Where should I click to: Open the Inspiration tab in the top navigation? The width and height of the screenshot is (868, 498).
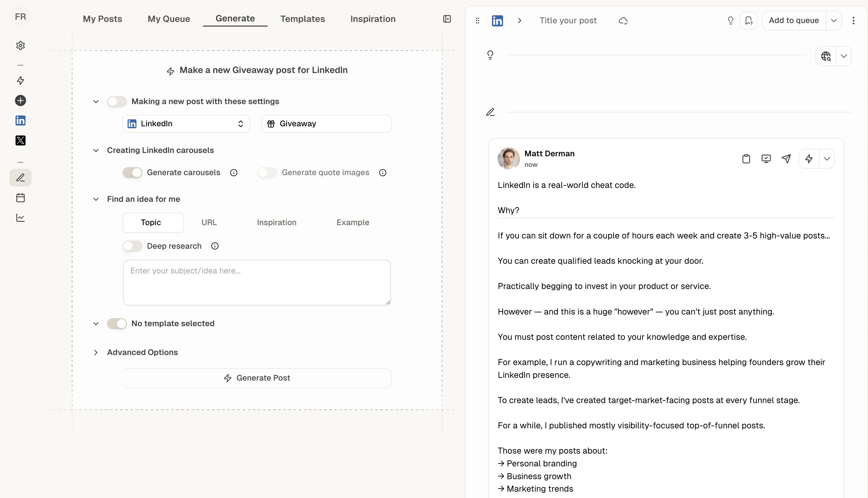tap(373, 19)
